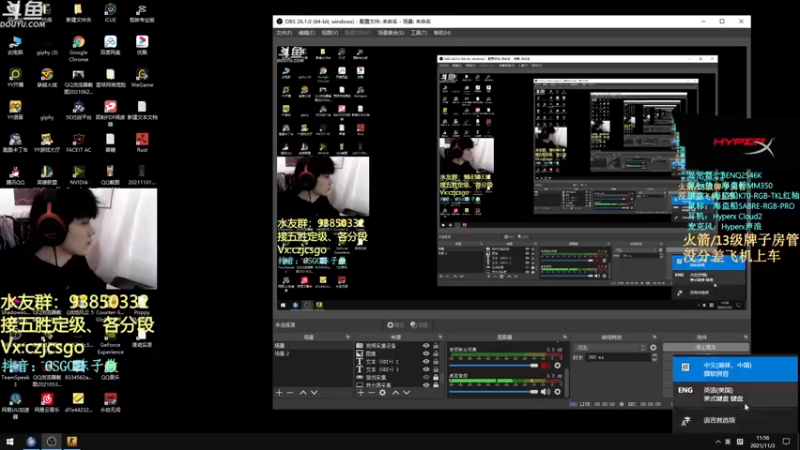Image resolution: width=800 pixels, height=450 pixels.
Task: Step the transition duration value
Action: coord(654,358)
